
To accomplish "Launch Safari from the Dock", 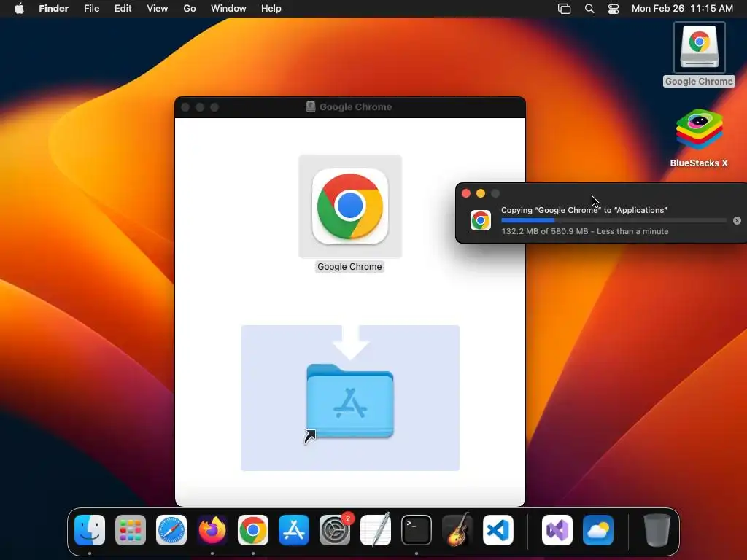I will 171,530.
